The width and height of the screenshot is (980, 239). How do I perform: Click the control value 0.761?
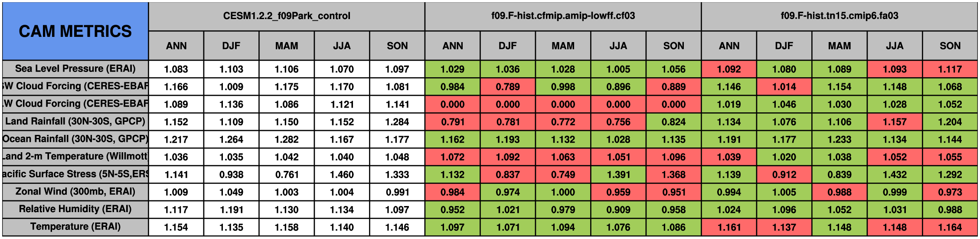click(287, 174)
